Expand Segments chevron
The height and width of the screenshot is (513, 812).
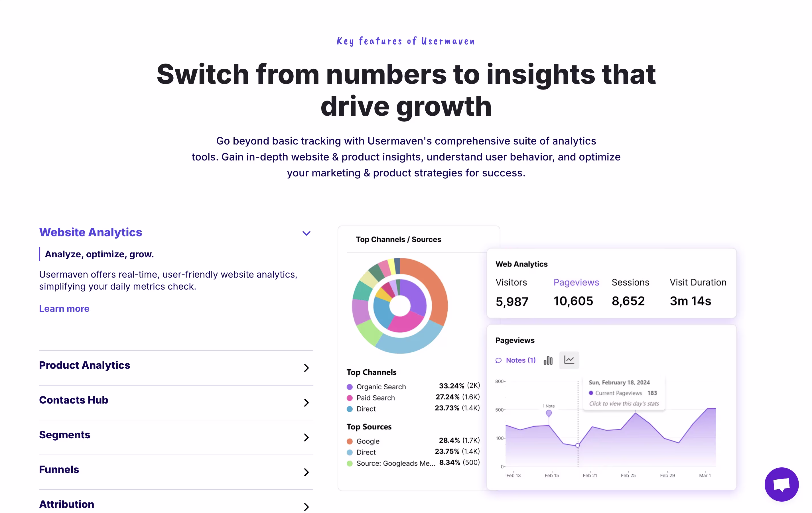[x=306, y=437]
